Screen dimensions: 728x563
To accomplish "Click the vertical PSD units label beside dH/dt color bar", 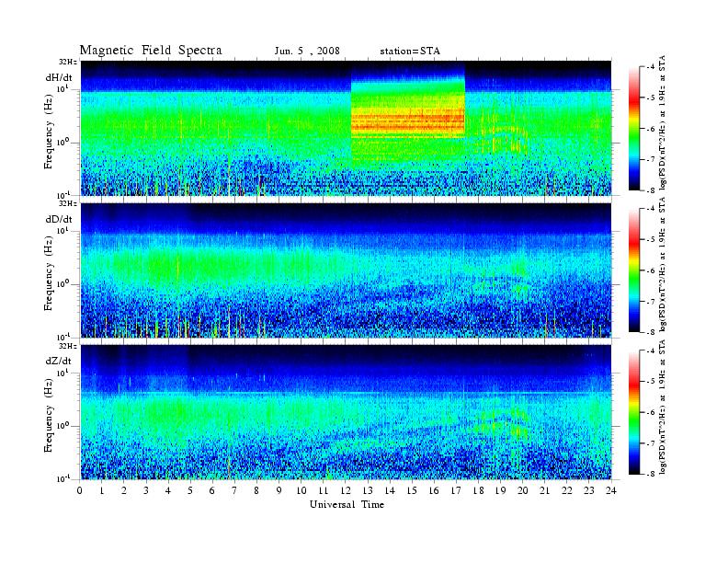I will tap(663, 123).
